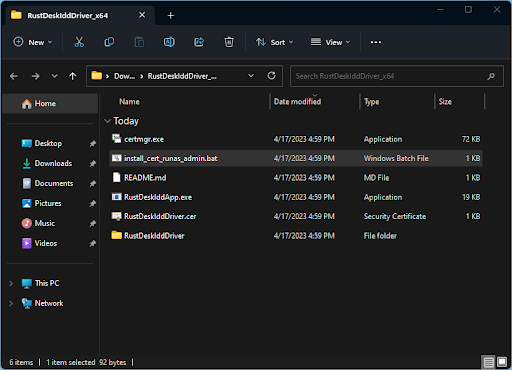Click the install_cert_runas_admin.bat file icon
Viewport: 512px width, 370px height.
pyautogui.click(x=116, y=158)
